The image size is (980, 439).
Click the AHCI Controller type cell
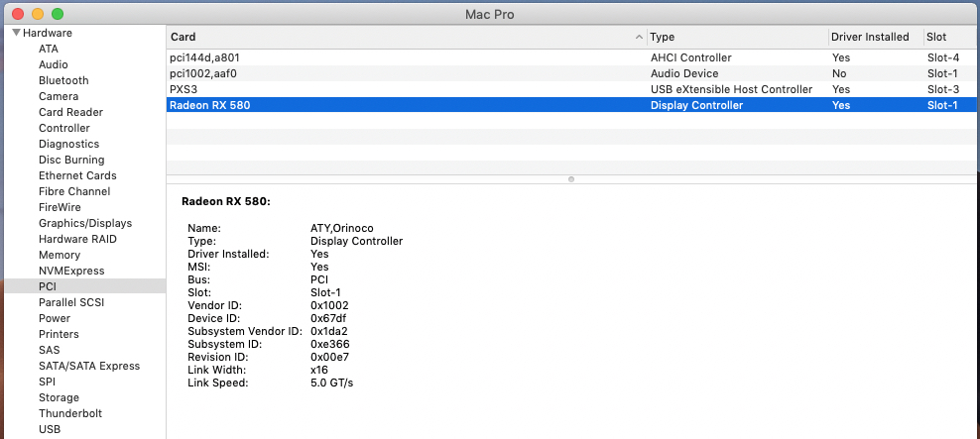[x=691, y=57]
